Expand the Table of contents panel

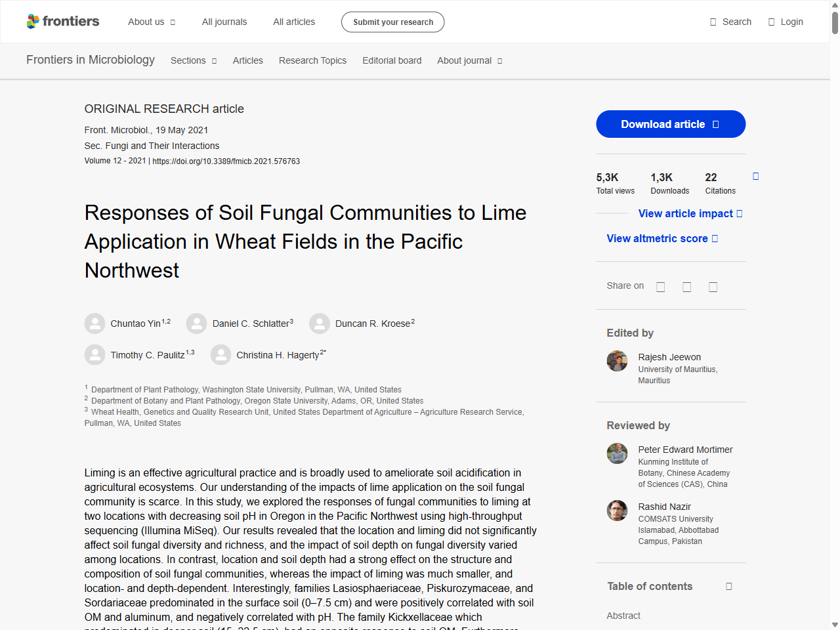(x=728, y=586)
